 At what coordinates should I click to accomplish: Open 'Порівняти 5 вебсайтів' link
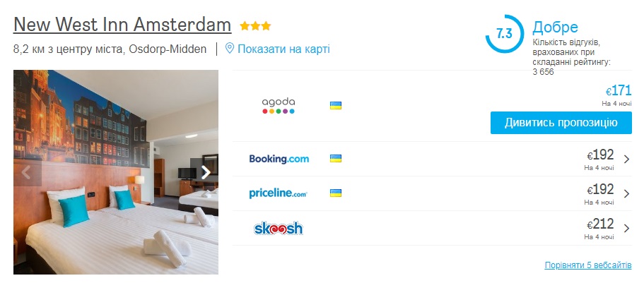coord(588,265)
